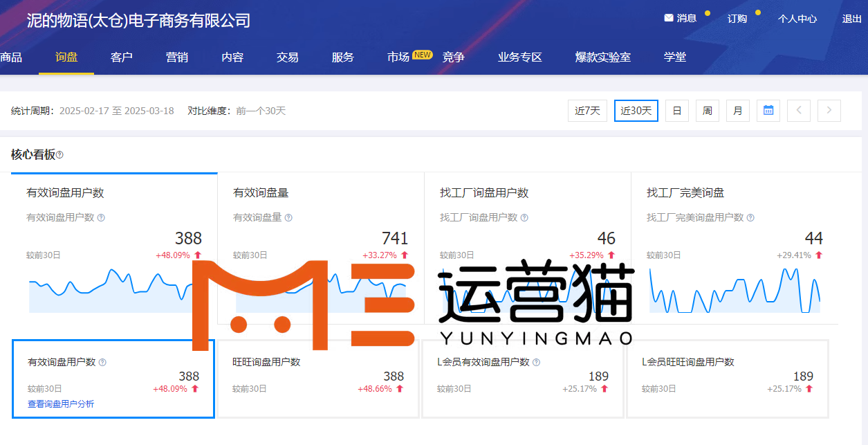This screenshot has height=445, width=868.
Task: Click the previous period arrow
Action: (798, 111)
